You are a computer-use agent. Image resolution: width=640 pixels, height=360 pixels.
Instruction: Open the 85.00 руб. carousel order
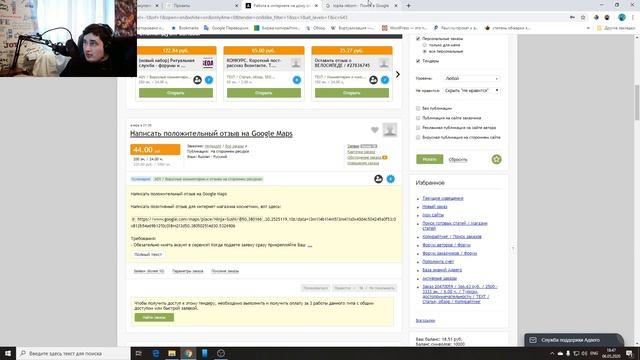click(x=264, y=93)
